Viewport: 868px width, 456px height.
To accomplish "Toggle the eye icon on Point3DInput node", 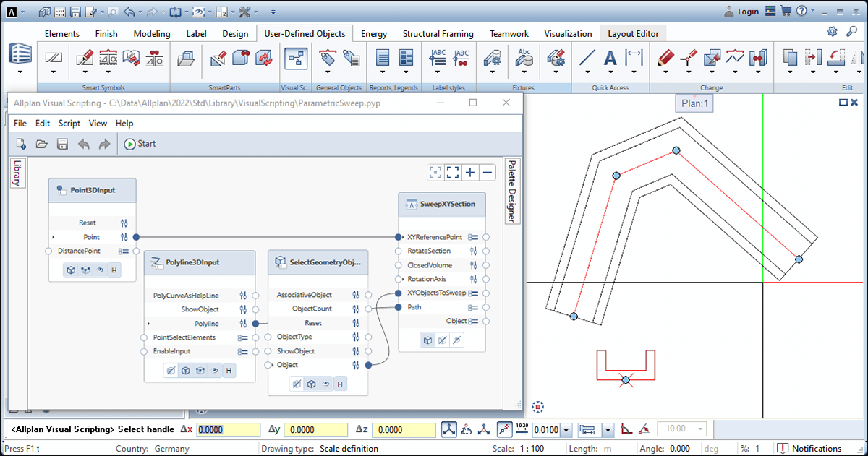I will tap(100, 270).
